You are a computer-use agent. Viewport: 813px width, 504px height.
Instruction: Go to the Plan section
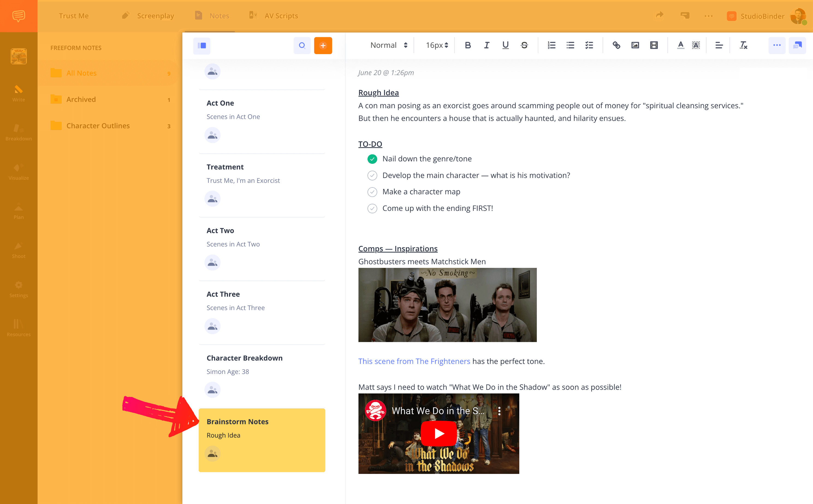19,211
